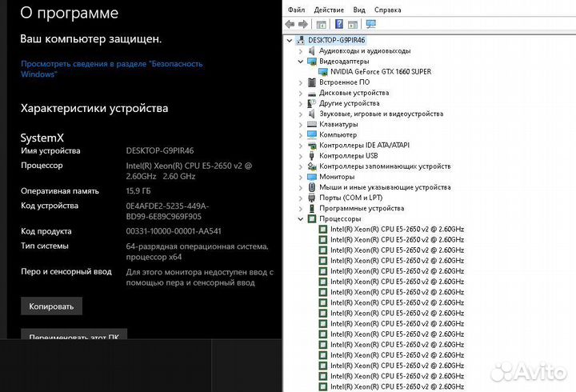Screen dimensions: 576x392
Task: Expand the Порты (COM и LPT) node
Action: tap(301, 198)
